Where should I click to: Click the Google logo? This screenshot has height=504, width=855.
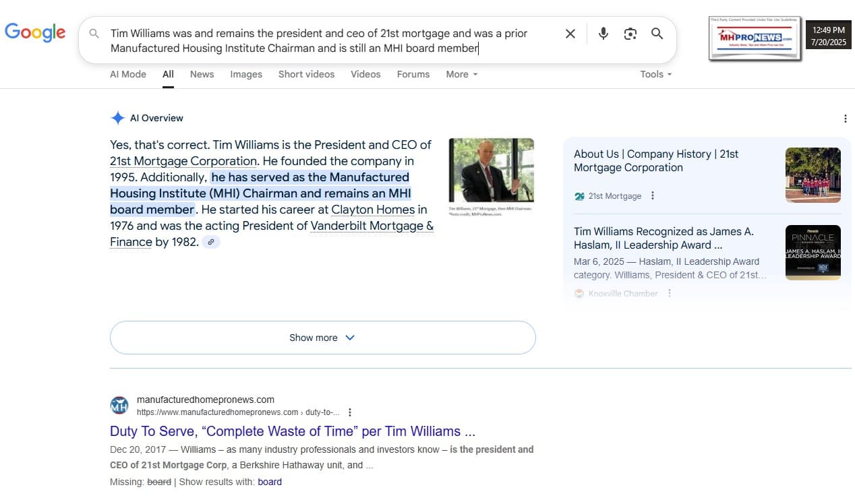pos(35,32)
